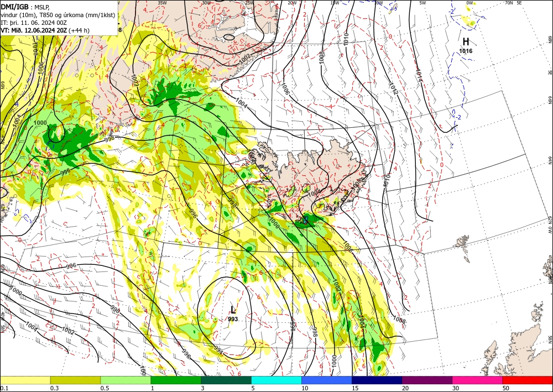The image size is (553, 392).
Task: Choose the navy 15–20 legend swatch
Action: [377, 380]
